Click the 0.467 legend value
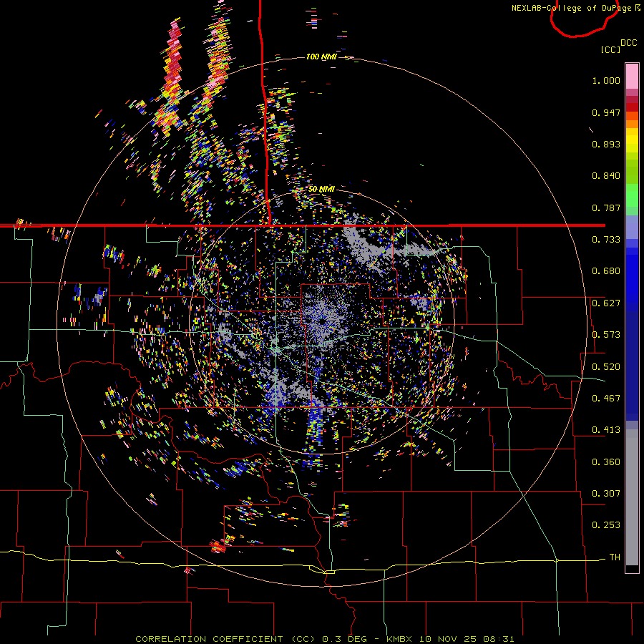This screenshot has width=644, height=644. coord(606,399)
